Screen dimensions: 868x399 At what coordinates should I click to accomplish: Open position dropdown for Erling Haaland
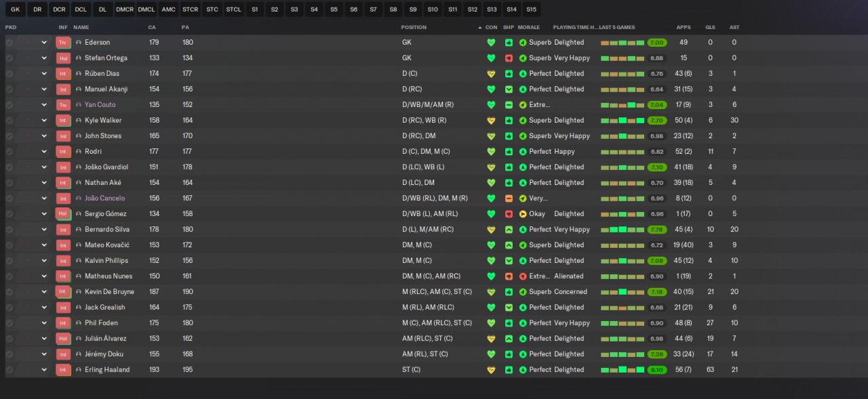tap(44, 369)
